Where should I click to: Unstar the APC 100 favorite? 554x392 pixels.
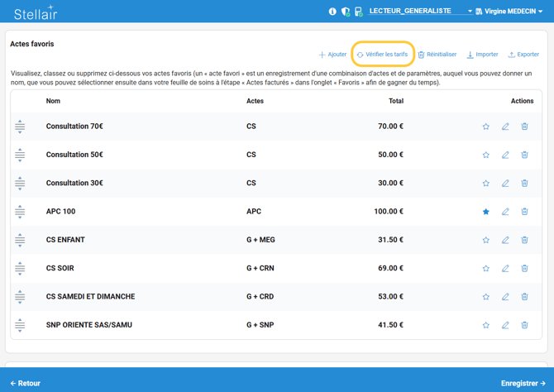(x=486, y=212)
